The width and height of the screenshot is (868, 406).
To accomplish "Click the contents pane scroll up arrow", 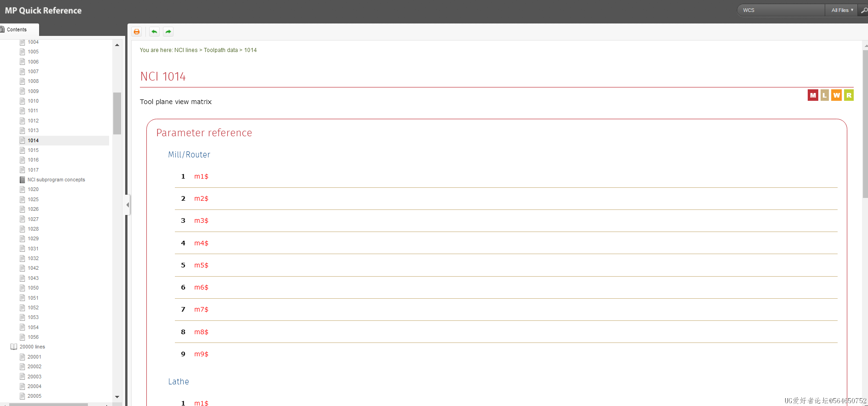I will click(117, 45).
